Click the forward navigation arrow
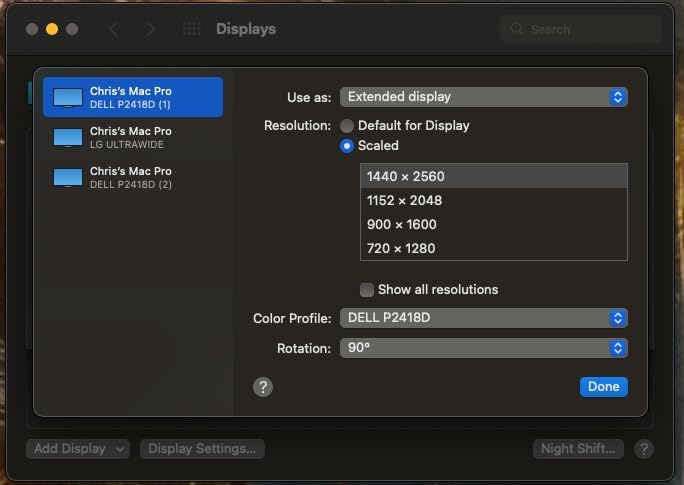This screenshot has width=684, height=485. tap(150, 30)
